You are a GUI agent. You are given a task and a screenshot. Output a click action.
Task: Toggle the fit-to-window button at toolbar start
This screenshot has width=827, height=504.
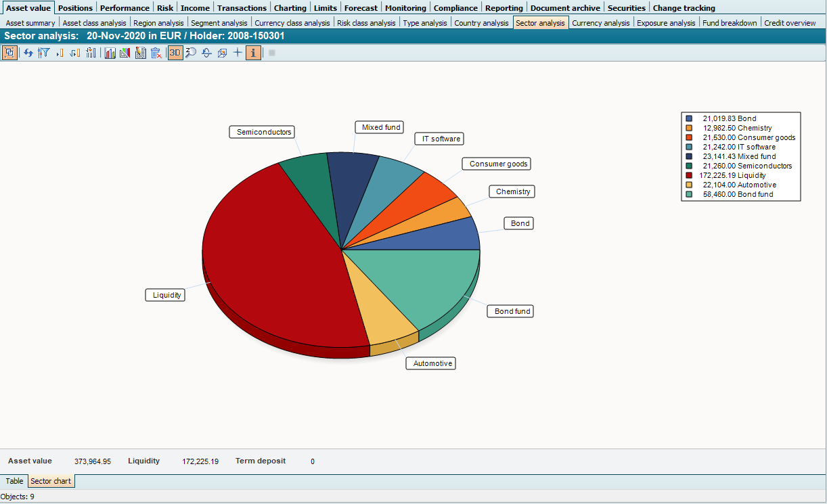tap(9, 53)
